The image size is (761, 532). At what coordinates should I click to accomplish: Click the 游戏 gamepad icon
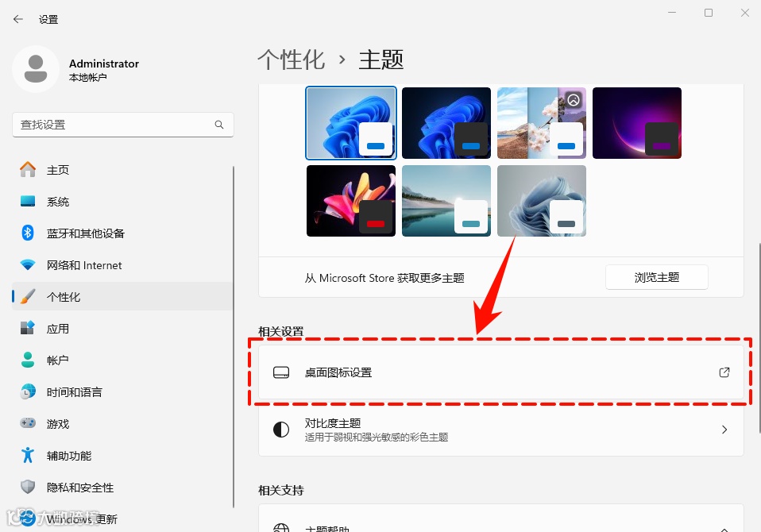coord(28,423)
